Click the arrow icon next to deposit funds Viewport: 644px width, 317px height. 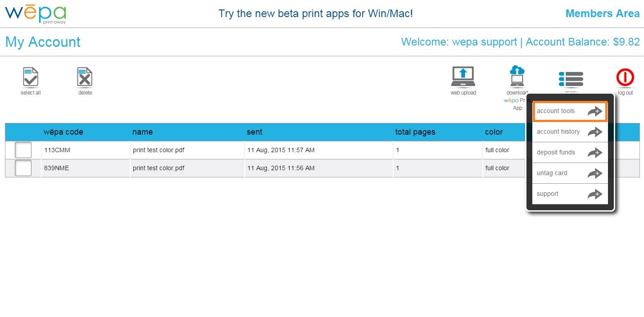tap(595, 153)
